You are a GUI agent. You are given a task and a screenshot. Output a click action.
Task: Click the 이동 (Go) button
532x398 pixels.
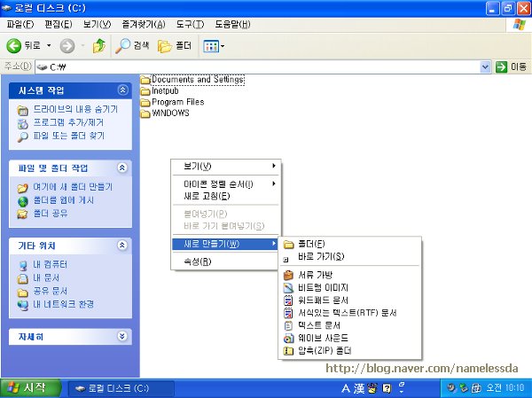(x=511, y=67)
